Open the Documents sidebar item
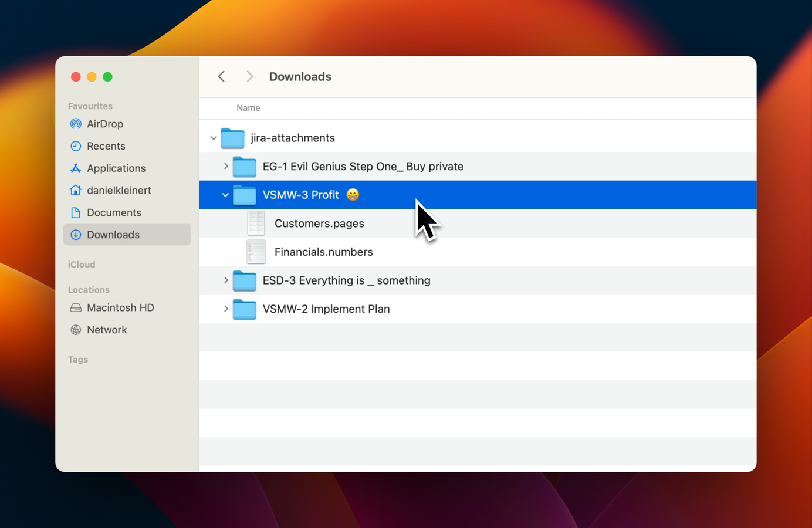 [x=114, y=213]
